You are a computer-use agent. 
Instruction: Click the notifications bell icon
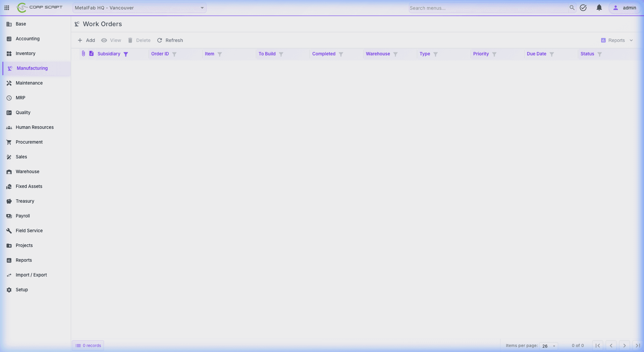pos(599,8)
